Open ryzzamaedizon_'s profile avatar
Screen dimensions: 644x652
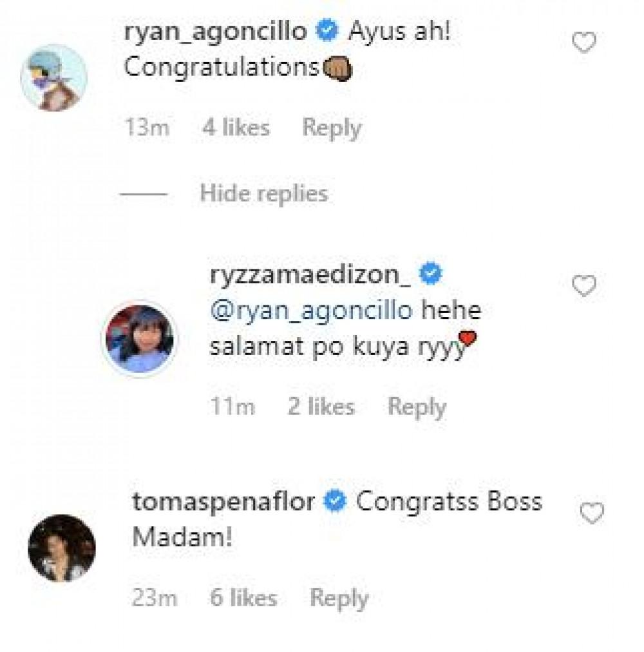click(138, 339)
